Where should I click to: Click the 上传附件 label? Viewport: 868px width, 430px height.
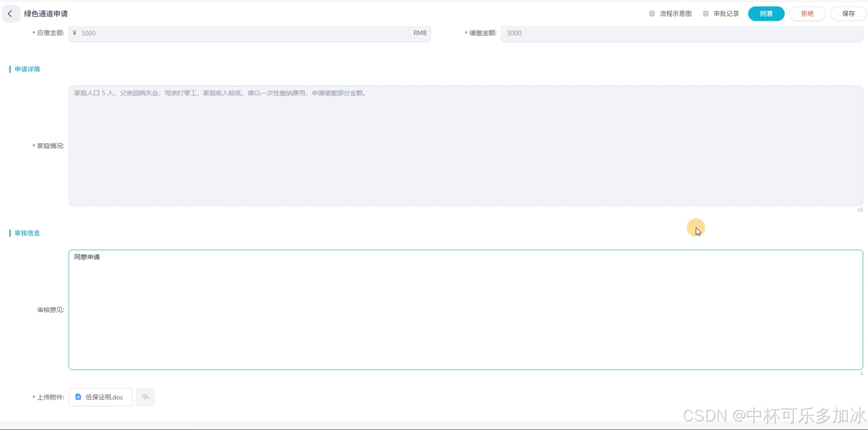click(50, 397)
